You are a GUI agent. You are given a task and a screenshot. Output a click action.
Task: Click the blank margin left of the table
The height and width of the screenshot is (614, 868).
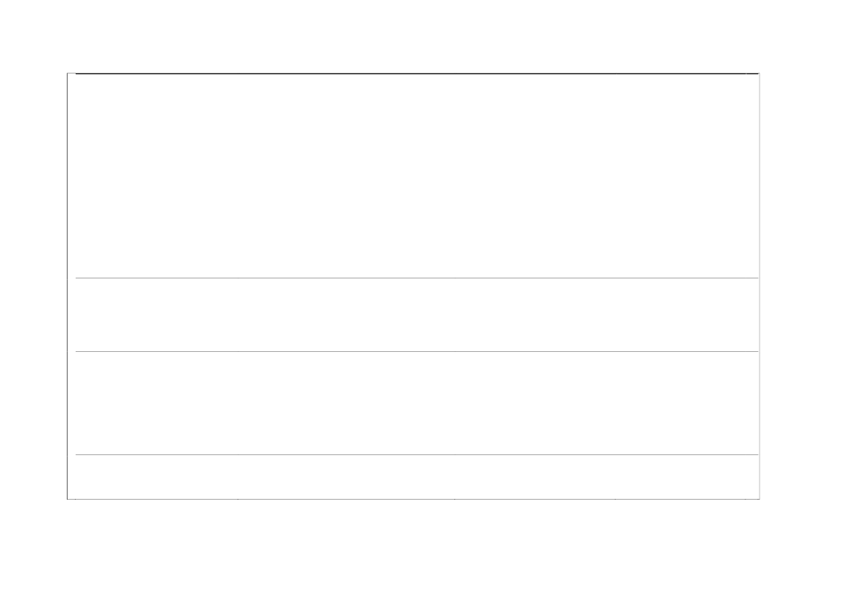pos(33,286)
